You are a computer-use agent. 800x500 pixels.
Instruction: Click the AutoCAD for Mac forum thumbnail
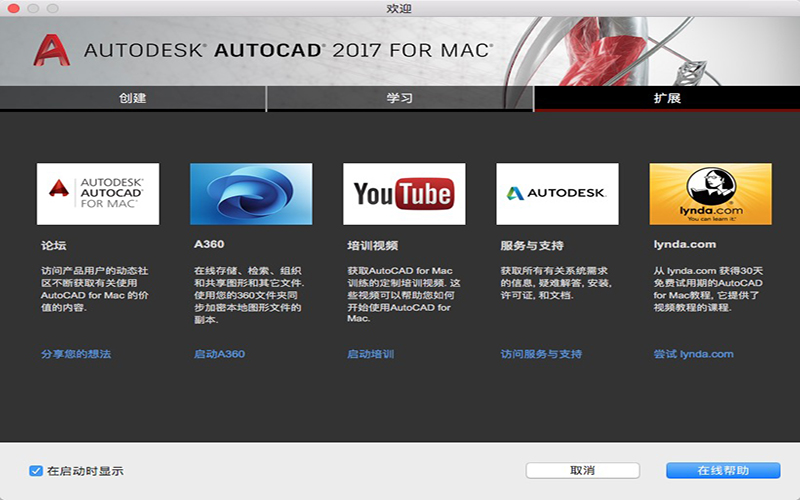[x=98, y=194]
